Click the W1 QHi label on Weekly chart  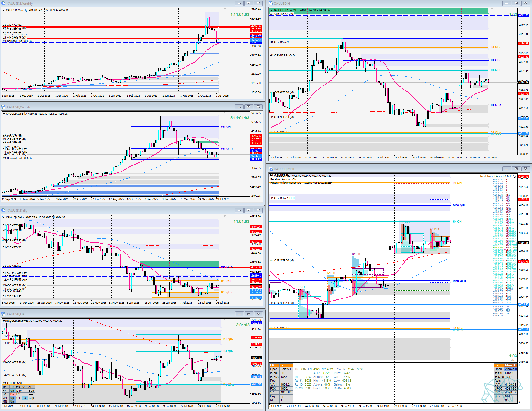226,127
